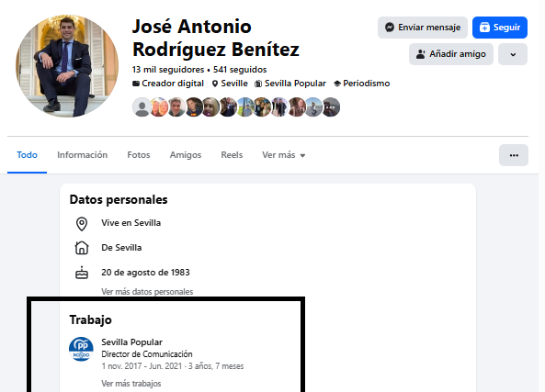Viewport: 545px width, 392px height.
Task: Open the 13 mil seguidores link
Action: coord(168,70)
